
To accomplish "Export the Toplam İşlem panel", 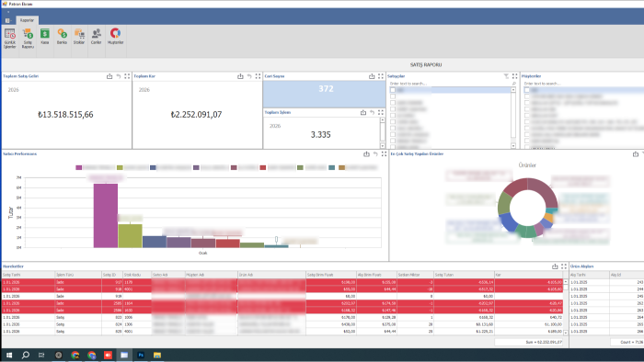I will coord(363,112).
